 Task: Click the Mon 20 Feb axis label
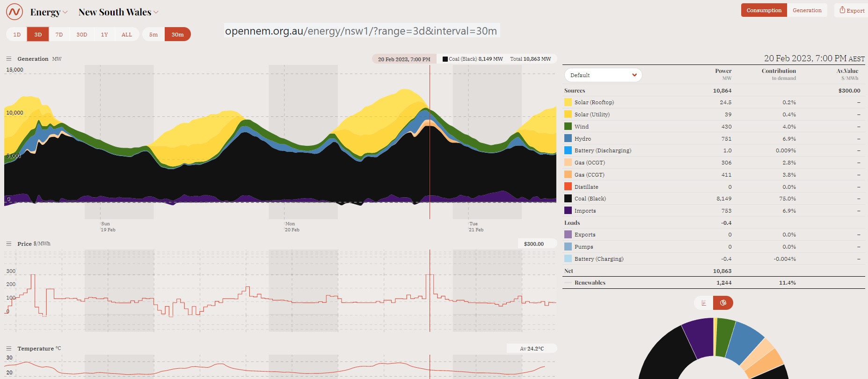(292, 227)
